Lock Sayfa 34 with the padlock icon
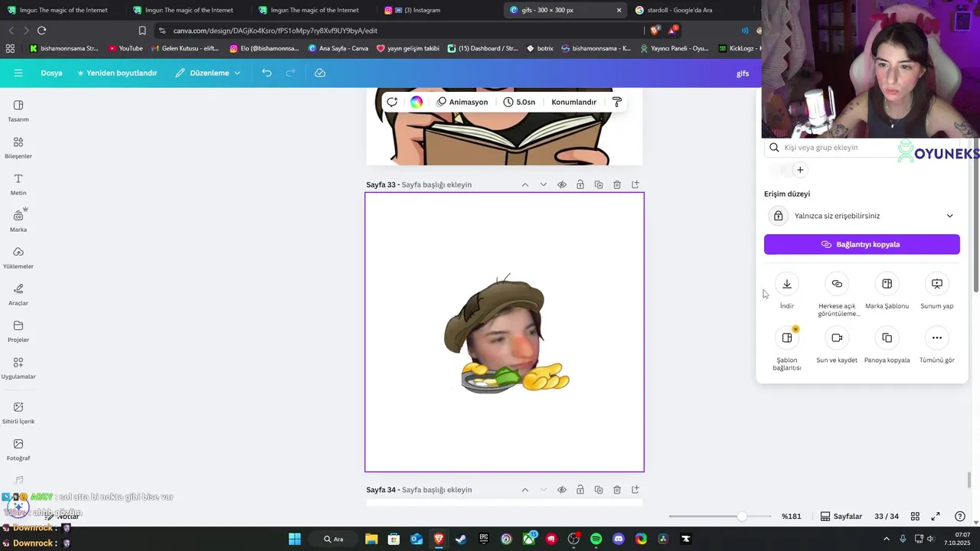The height and width of the screenshot is (551, 980). click(580, 490)
